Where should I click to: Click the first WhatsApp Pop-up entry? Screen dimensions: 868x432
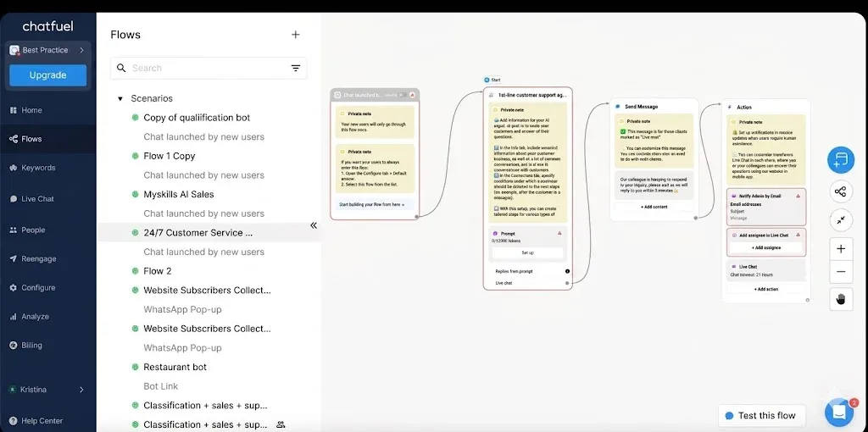[x=182, y=309]
